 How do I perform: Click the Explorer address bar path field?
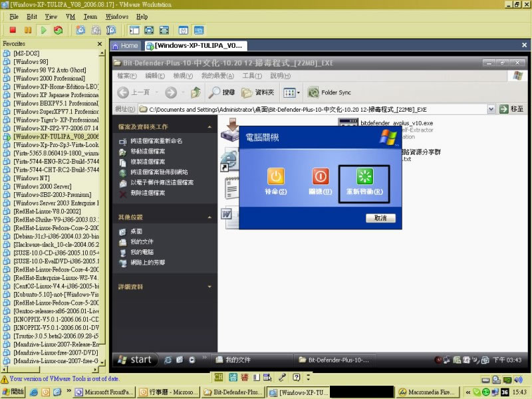point(312,109)
